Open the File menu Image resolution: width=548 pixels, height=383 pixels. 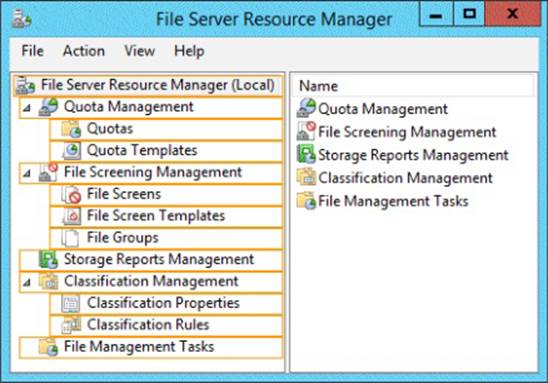(x=33, y=51)
